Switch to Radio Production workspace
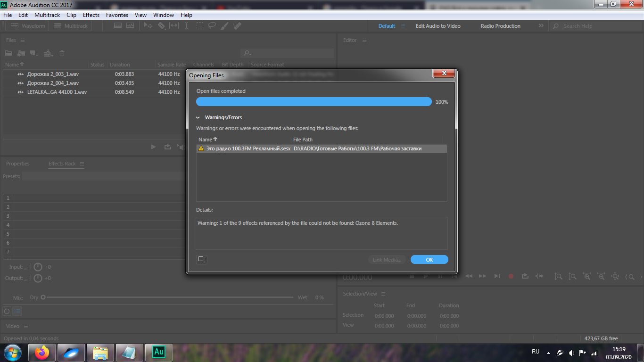 [501, 26]
